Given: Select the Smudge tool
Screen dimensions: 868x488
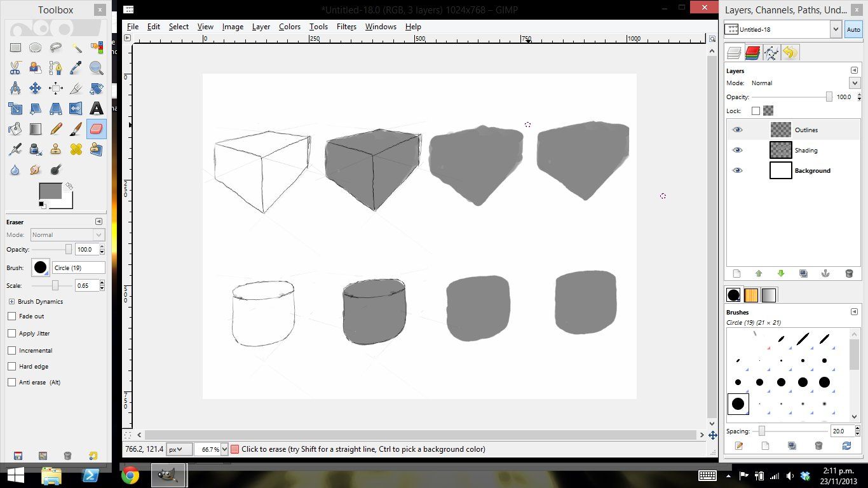Looking at the screenshot, I should 36,170.
